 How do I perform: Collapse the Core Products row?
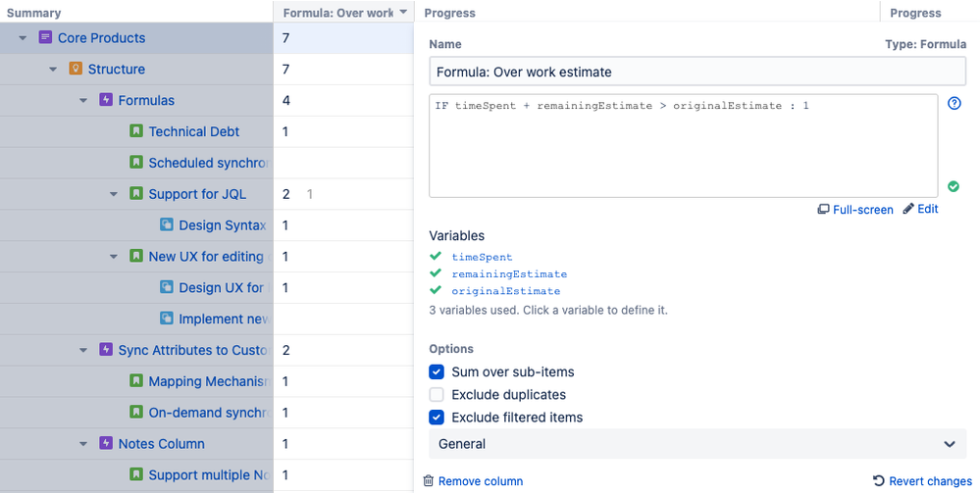(x=23, y=38)
